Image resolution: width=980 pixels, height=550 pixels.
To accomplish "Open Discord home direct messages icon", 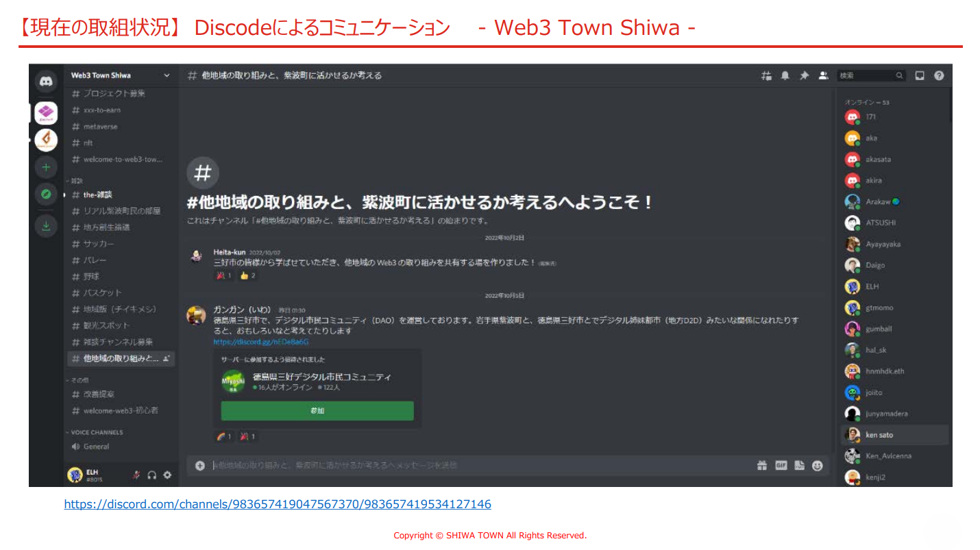I will point(46,82).
